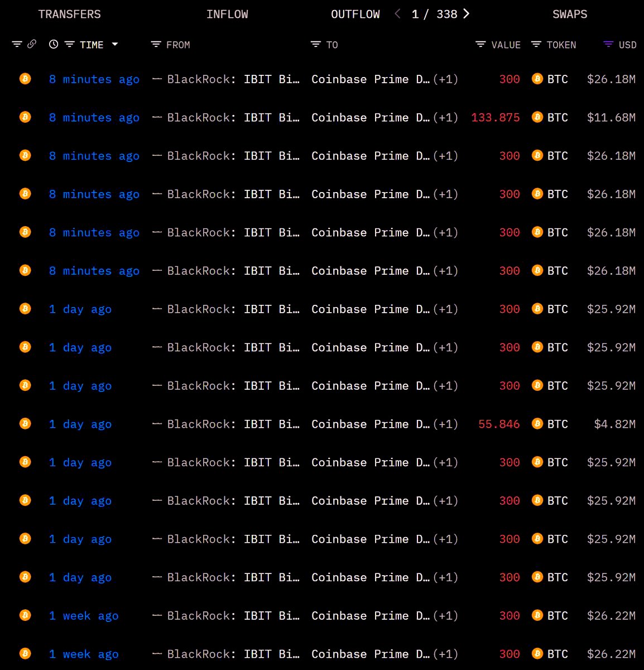The image size is (644, 670).
Task: Switch to the TRANSFERS tab
Action: tap(69, 14)
